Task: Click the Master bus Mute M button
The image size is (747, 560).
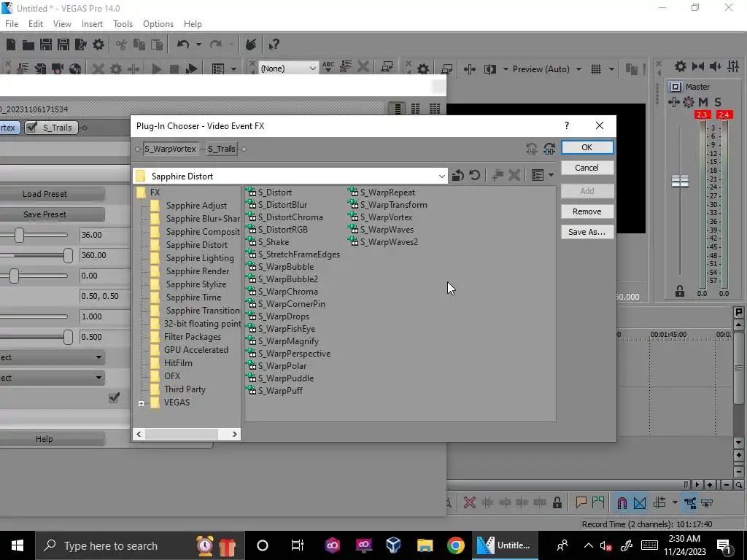Action: [703, 102]
